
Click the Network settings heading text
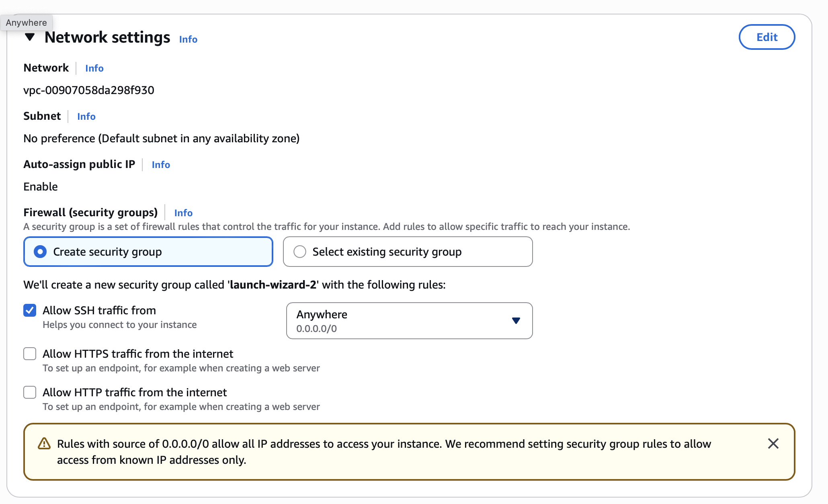[107, 37]
